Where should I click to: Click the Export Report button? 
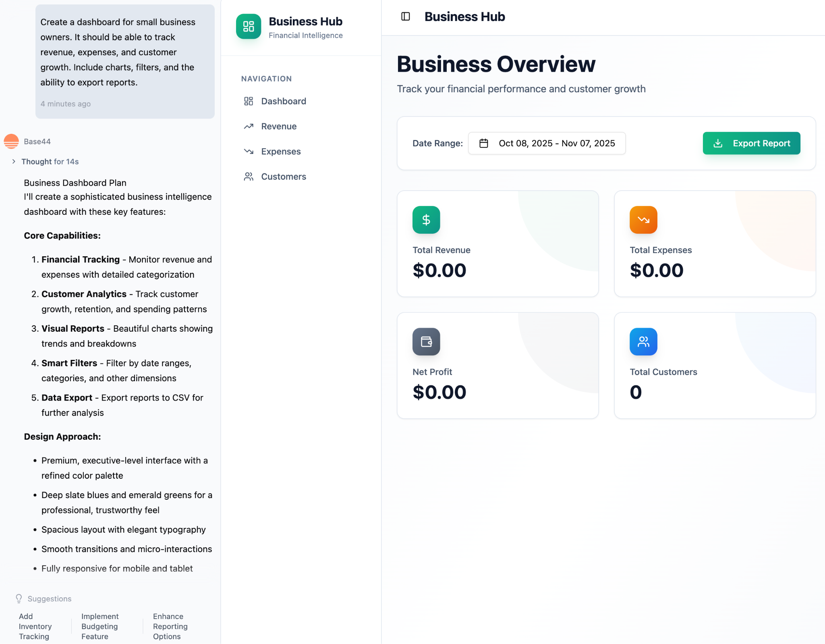point(751,143)
